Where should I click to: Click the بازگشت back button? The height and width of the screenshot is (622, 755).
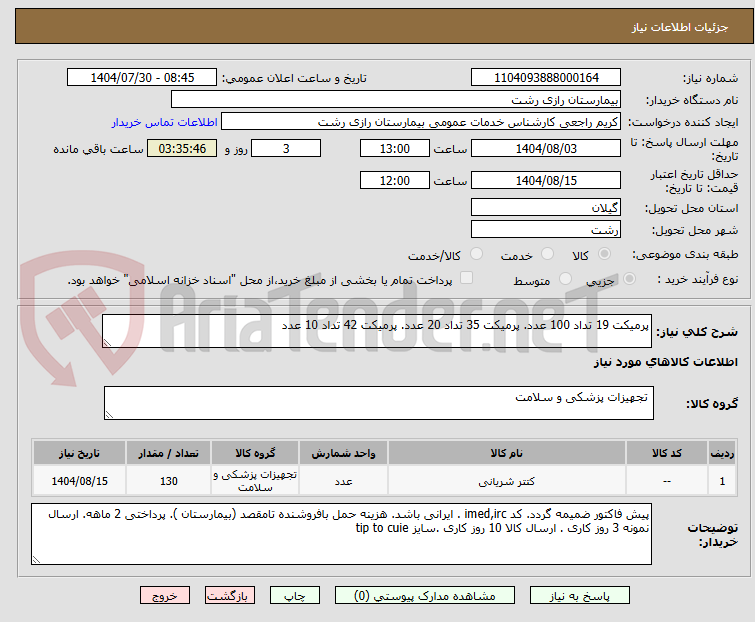point(230,596)
